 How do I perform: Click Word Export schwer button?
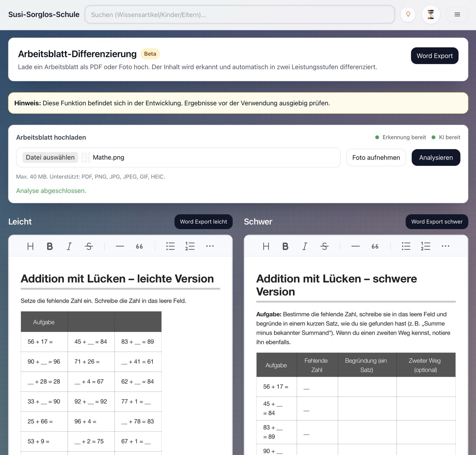pos(437,222)
